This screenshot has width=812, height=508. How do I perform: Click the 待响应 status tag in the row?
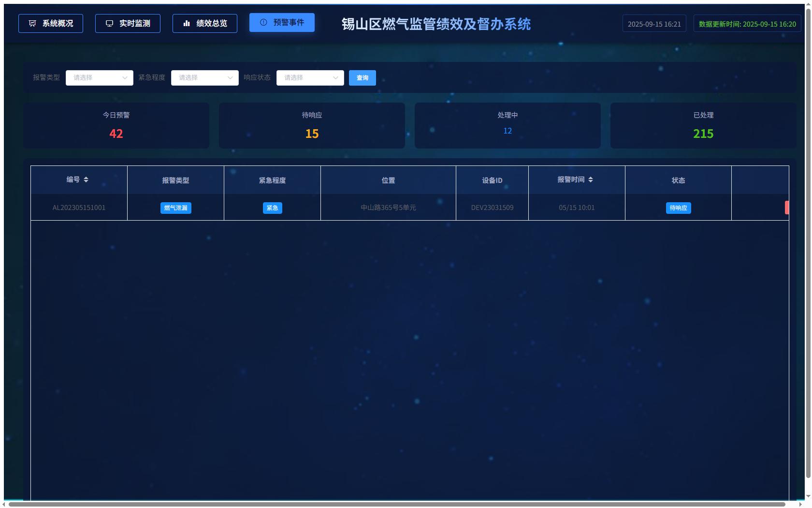pyautogui.click(x=678, y=208)
